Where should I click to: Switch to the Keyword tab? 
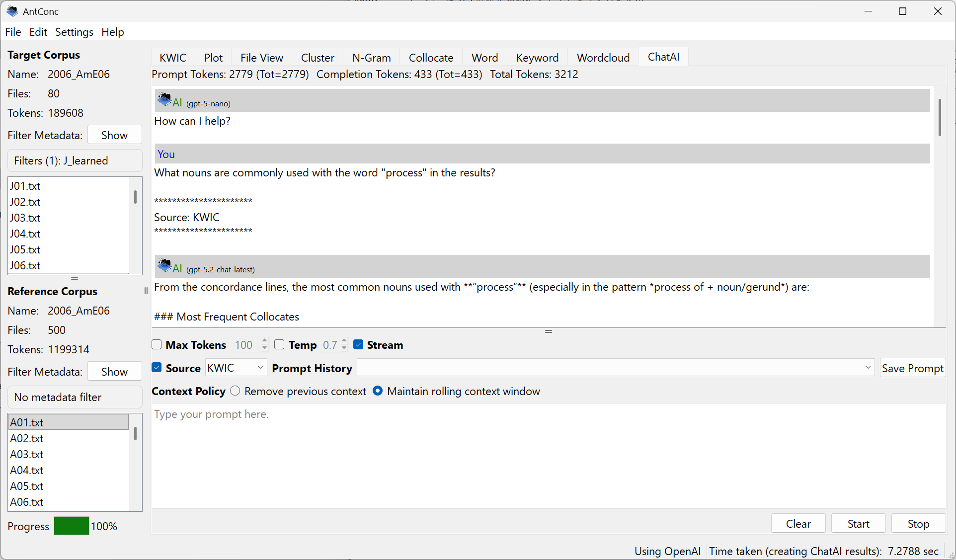click(538, 58)
